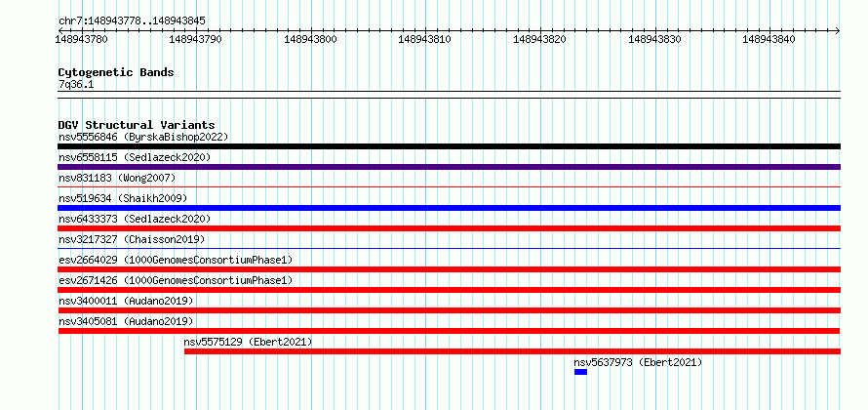868x410 pixels.
Task: Select the black nsv5556846 variant bar
Action: (x=449, y=146)
